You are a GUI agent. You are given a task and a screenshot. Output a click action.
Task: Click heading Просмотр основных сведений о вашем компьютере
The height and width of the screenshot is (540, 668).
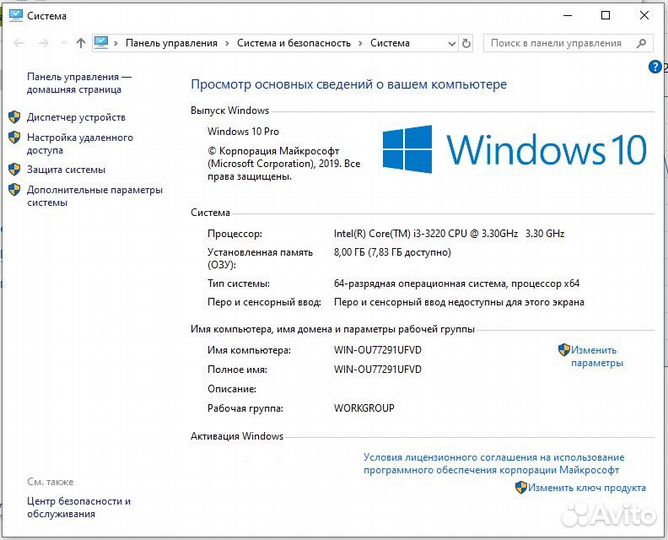pos(349,84)
